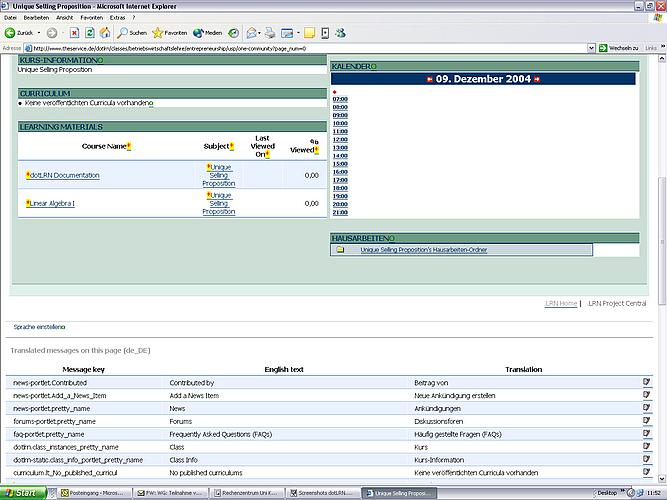Stop loading with the red X icon
Screen dimensions: 667x500
pyautogui.click(x=74, y=33)
